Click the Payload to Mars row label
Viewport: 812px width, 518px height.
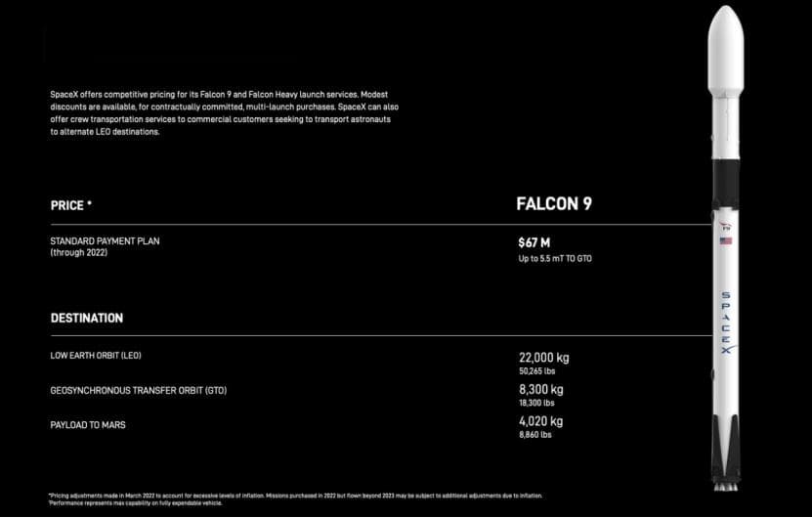tap(88, 425)
